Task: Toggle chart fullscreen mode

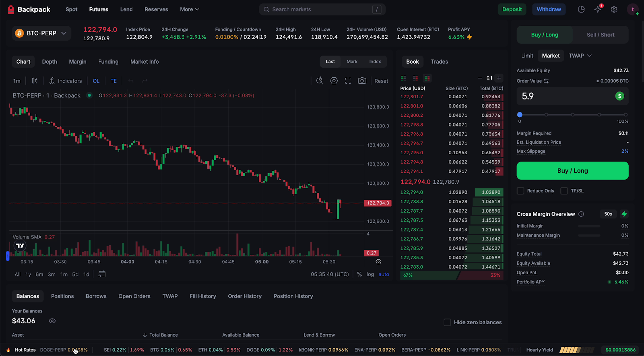Action: click(348, 81)
